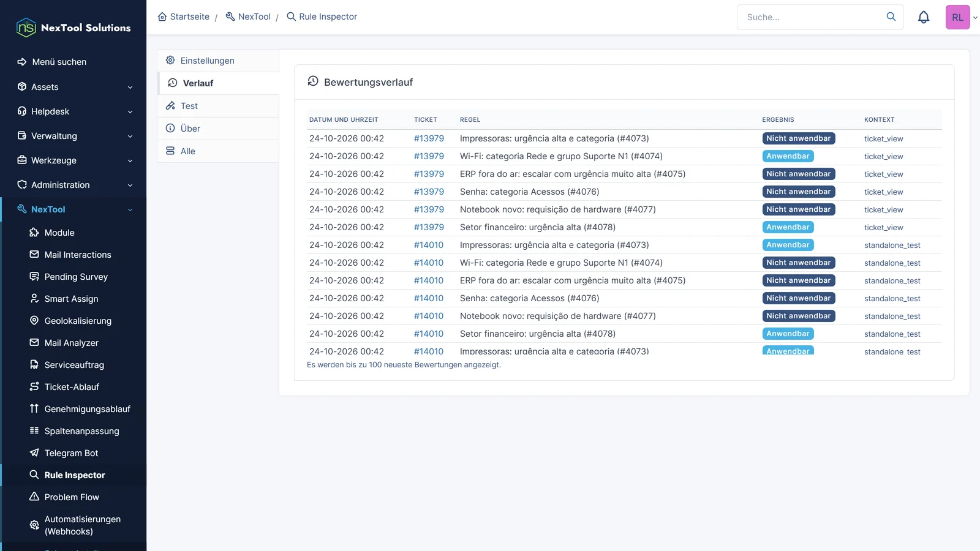Click the Module puzzle icon in sidebar
The image size is (980, 551).
pos(34,233)
